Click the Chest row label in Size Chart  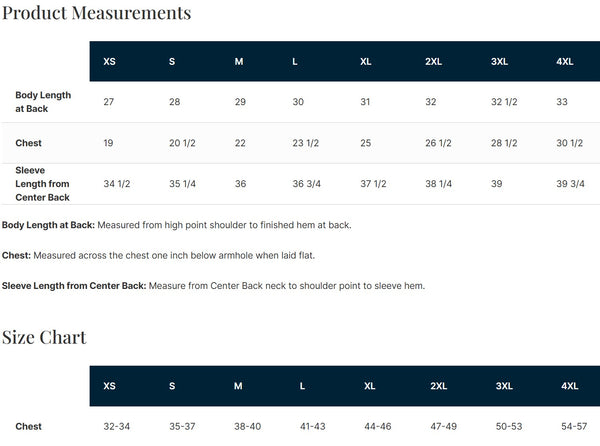28,427
